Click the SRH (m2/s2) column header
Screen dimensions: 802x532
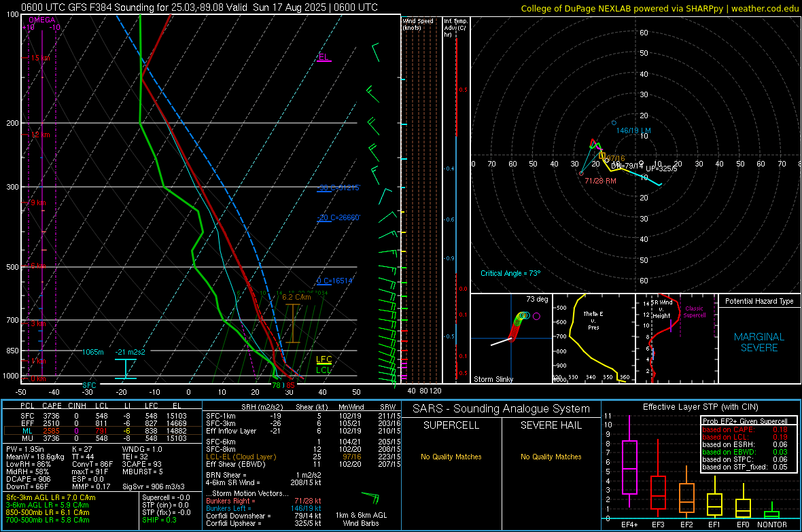point(262,407)
